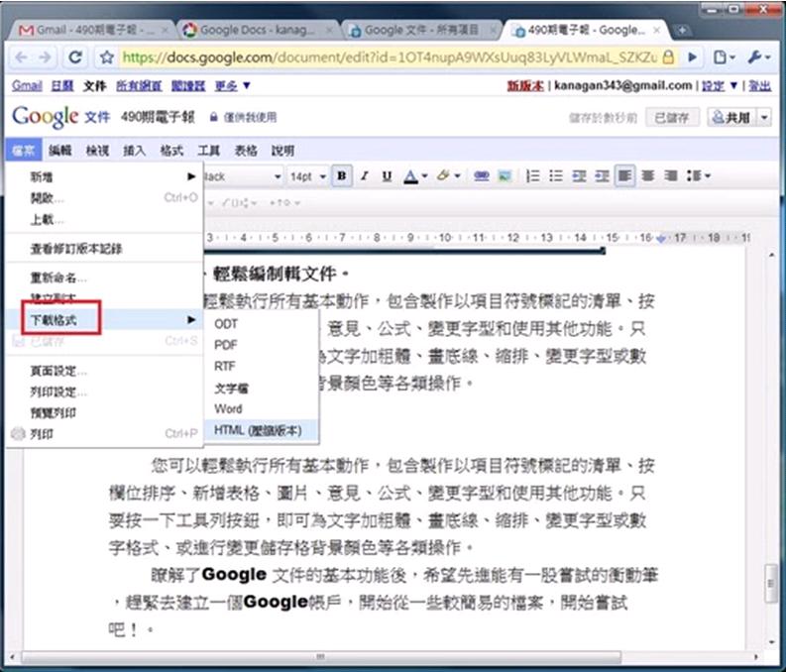This screenshot has width=786, height=672.
Task: Click the increase indent icon
Action: [602, 175]
